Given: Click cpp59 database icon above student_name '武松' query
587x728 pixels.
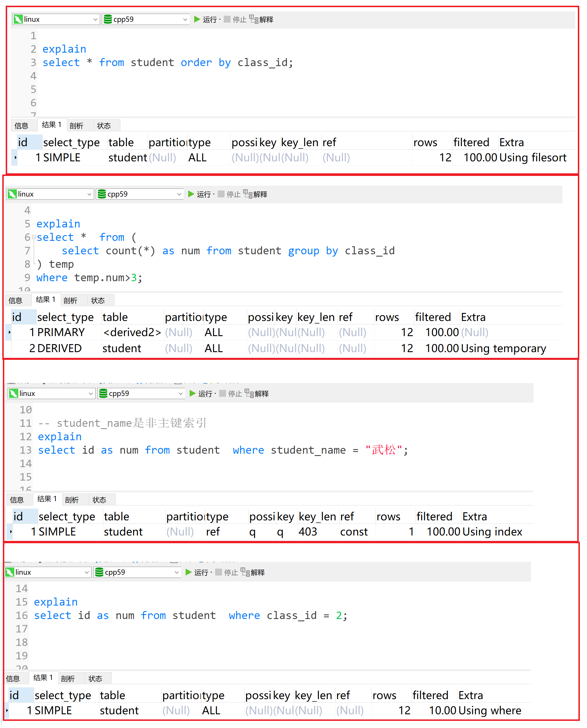Looking at the screenshot, I should (103, 394).
